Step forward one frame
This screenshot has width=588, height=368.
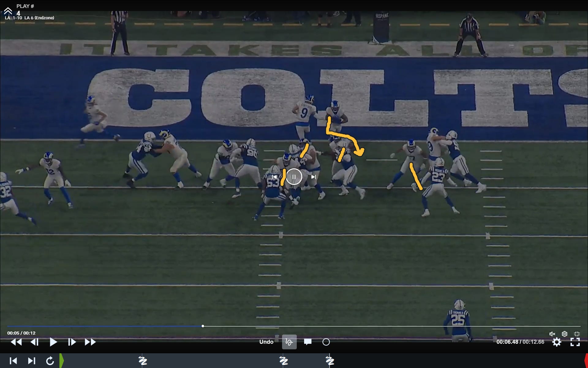coord(72,342)
